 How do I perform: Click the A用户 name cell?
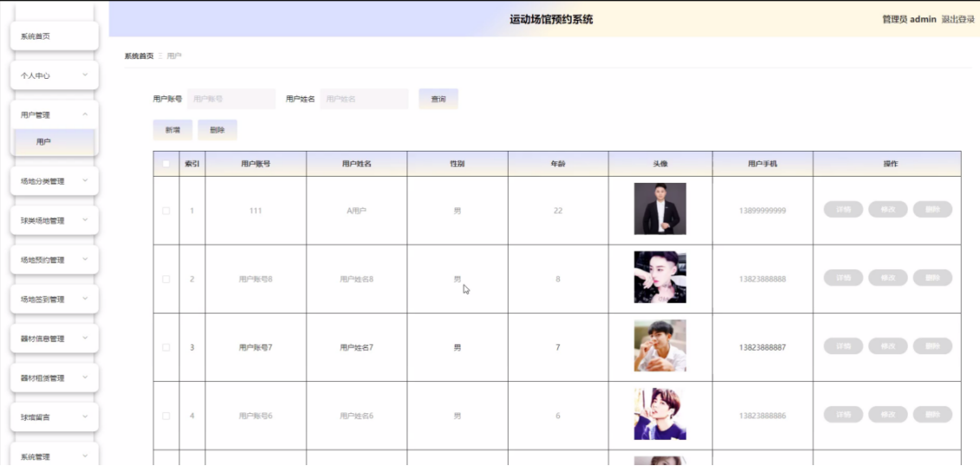point(357,211)
